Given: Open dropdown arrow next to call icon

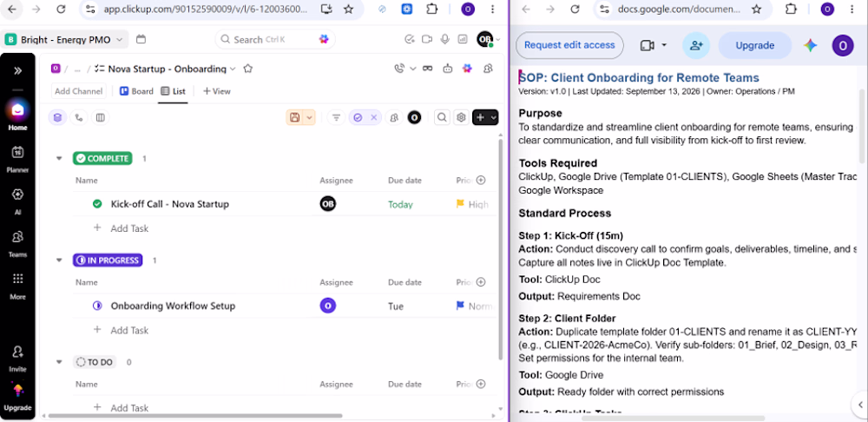Looking at the screenshot, I should 412,69.
